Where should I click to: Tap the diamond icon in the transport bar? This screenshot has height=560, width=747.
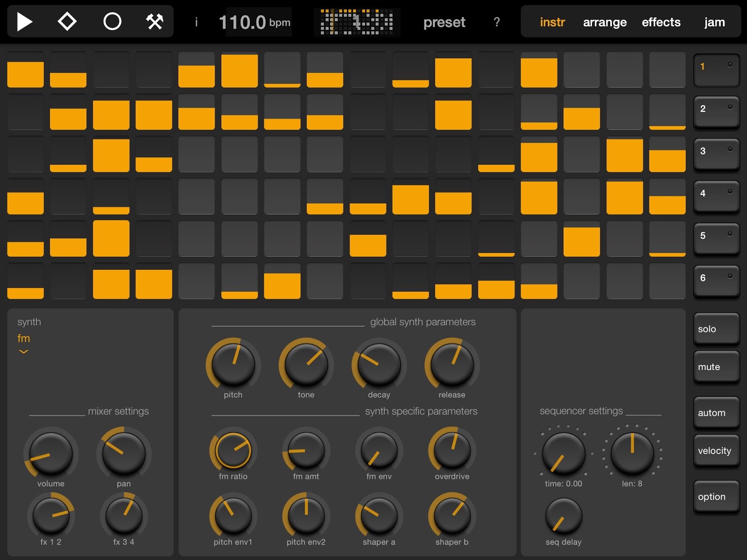pyautogui.click(x=67, y=21)
